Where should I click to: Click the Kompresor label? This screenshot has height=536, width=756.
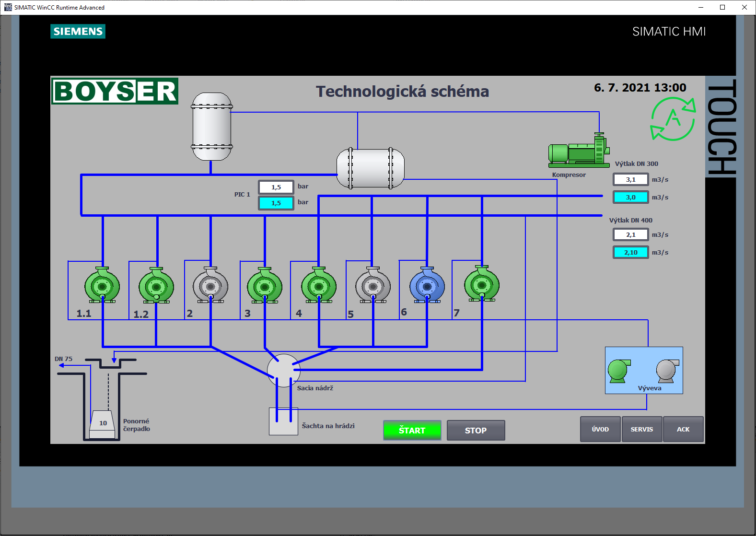pyautogui.click(x=569, y=175)
